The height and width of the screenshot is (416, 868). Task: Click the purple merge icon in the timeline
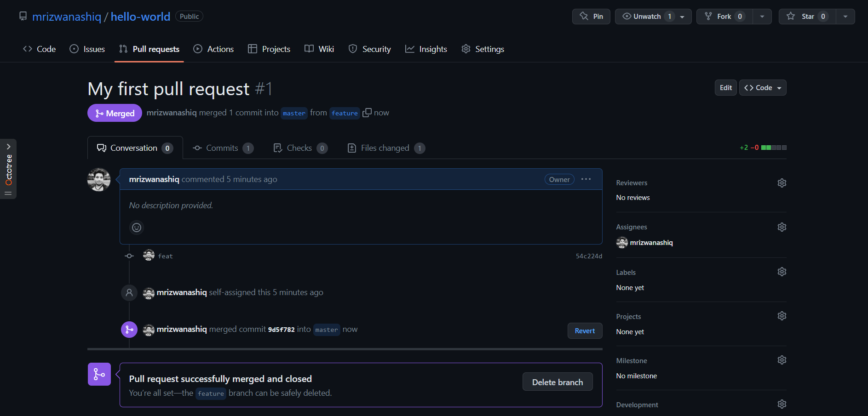(x=129, y=330)
